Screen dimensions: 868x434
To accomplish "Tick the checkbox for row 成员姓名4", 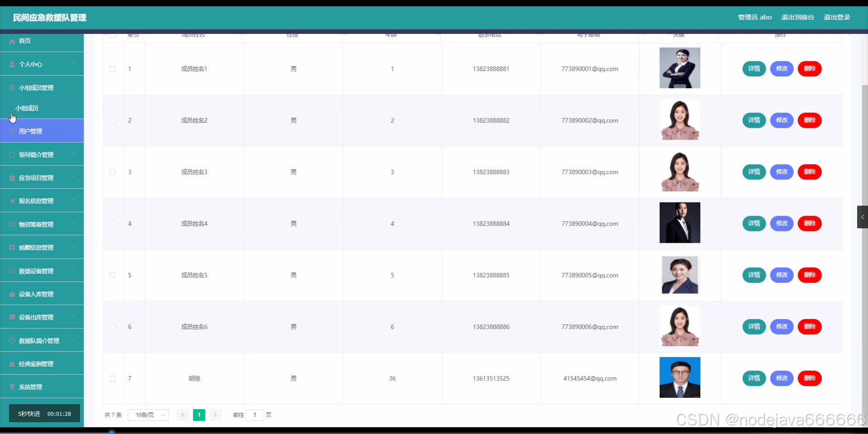I will point(113,224).
